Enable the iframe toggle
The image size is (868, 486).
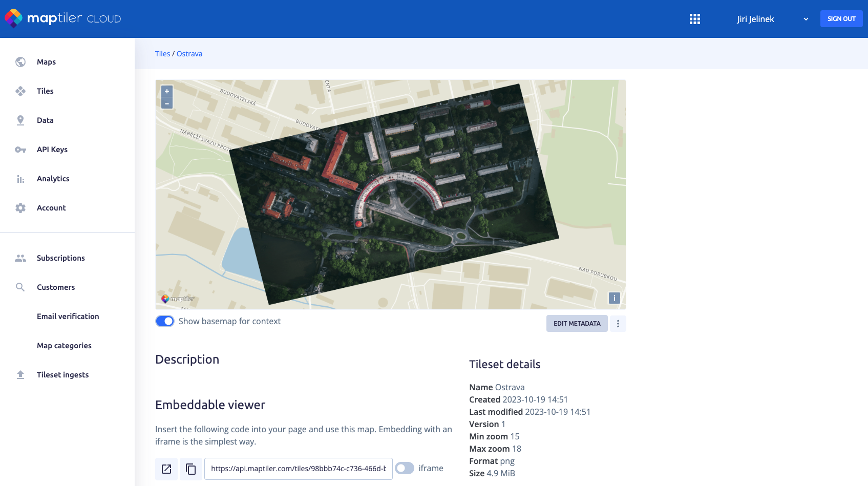(405, 468)
